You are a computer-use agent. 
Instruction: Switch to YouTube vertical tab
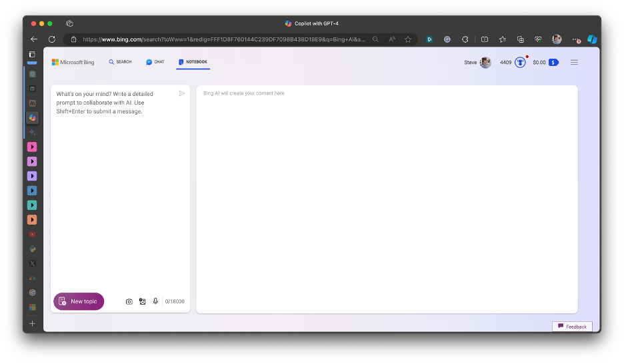point(32,234)
